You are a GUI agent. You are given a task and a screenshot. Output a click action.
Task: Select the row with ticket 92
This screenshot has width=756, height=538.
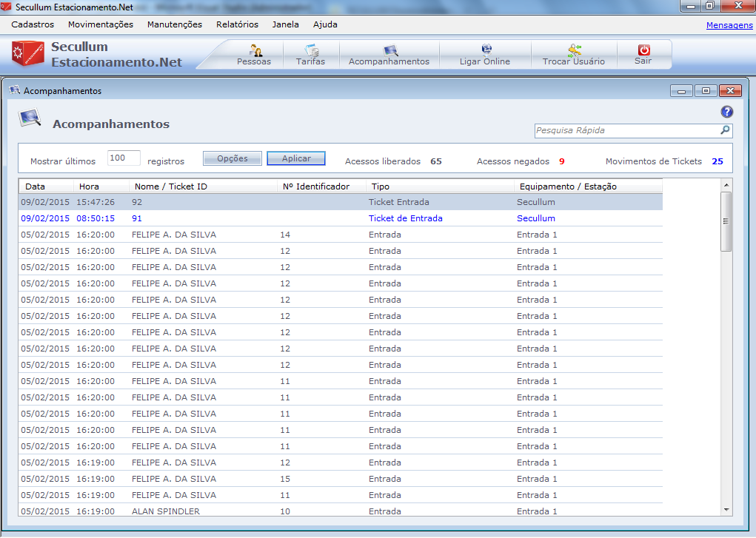pyautogui.click(x=341, y=202)
